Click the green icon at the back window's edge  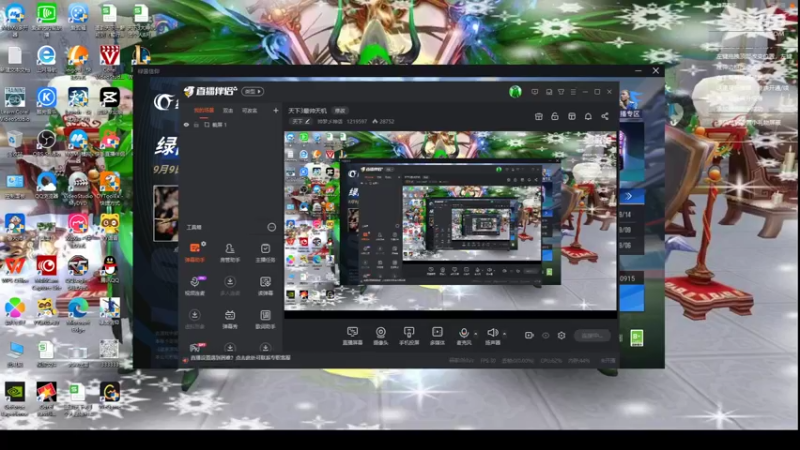[x=636, y=338]
